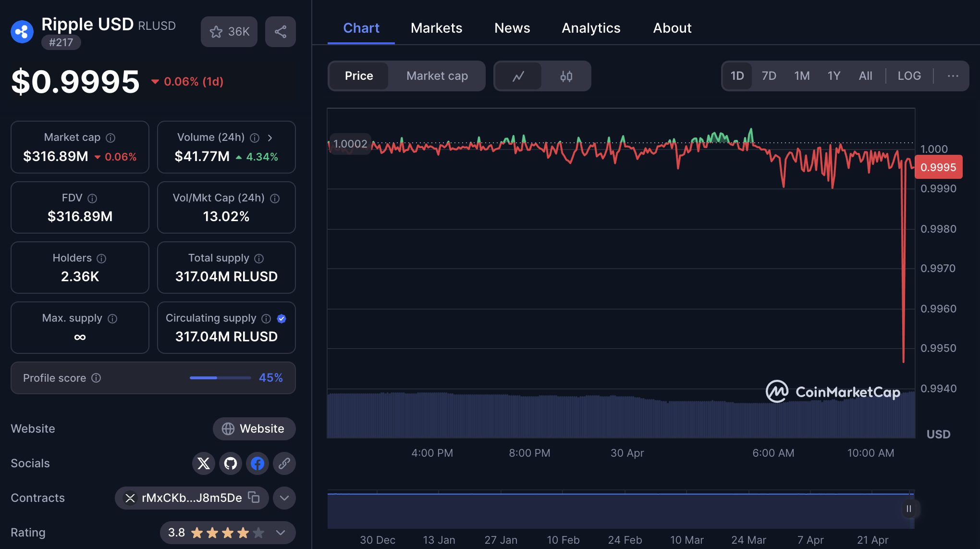Select the 7D time range
The width and height of the screenshot is (980, 549).
[769, 76]
